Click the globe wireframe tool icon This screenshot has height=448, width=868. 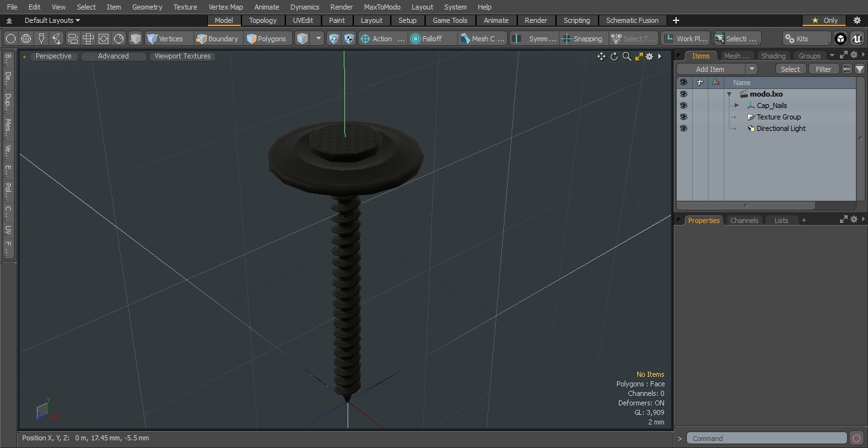26,39
